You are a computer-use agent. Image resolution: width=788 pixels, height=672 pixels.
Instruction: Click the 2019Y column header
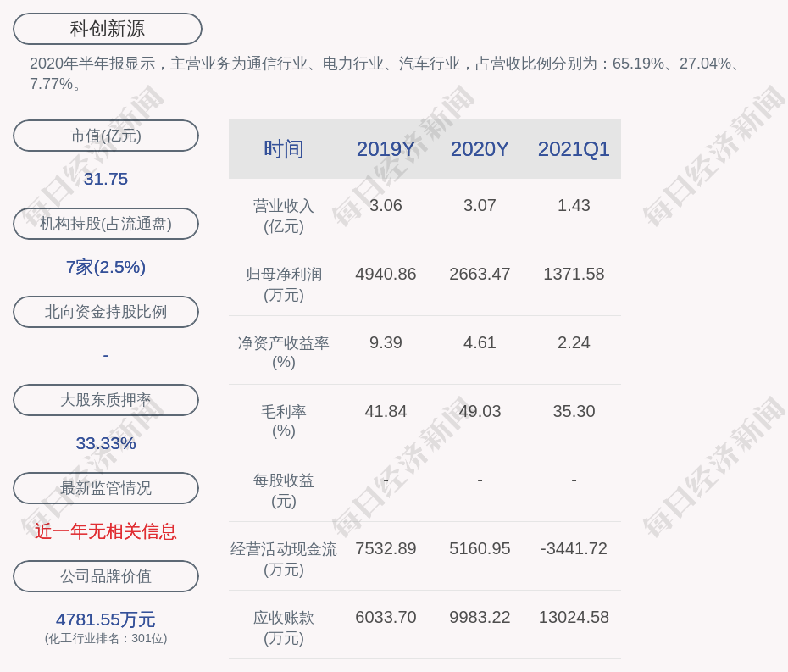(x=386, y=149)
